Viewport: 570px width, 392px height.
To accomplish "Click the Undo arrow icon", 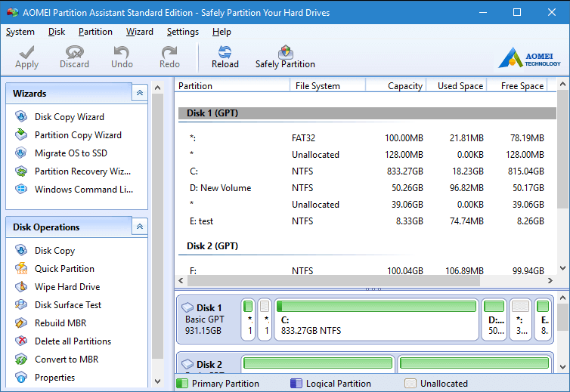I will click(122, 52).
